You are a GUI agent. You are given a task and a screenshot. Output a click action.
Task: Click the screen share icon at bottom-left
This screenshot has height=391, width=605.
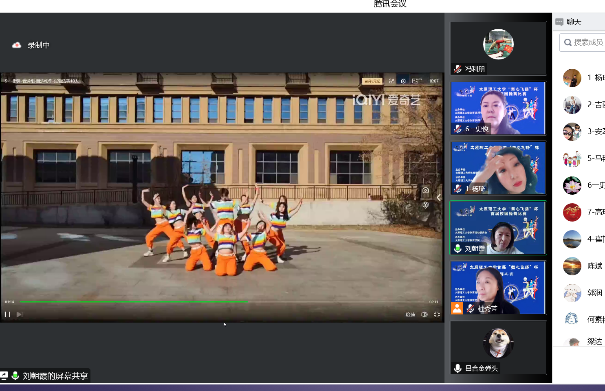[x=4, y=376]
